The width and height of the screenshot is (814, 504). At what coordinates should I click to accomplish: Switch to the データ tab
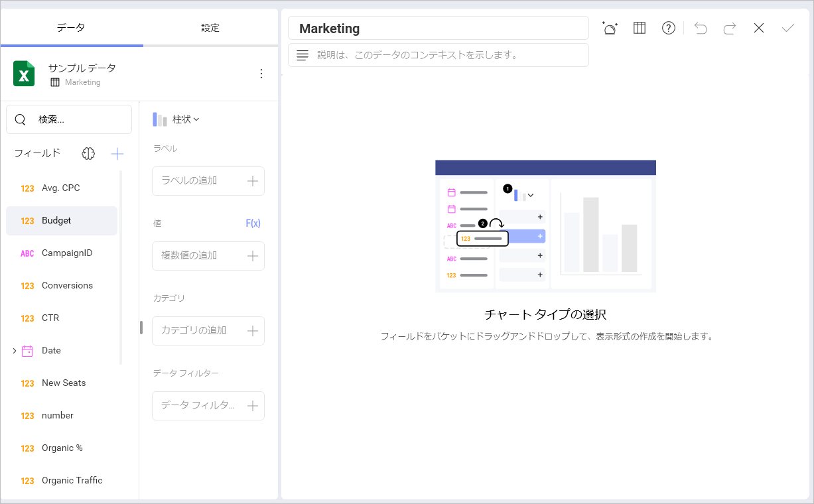click(x=71, y=28)
